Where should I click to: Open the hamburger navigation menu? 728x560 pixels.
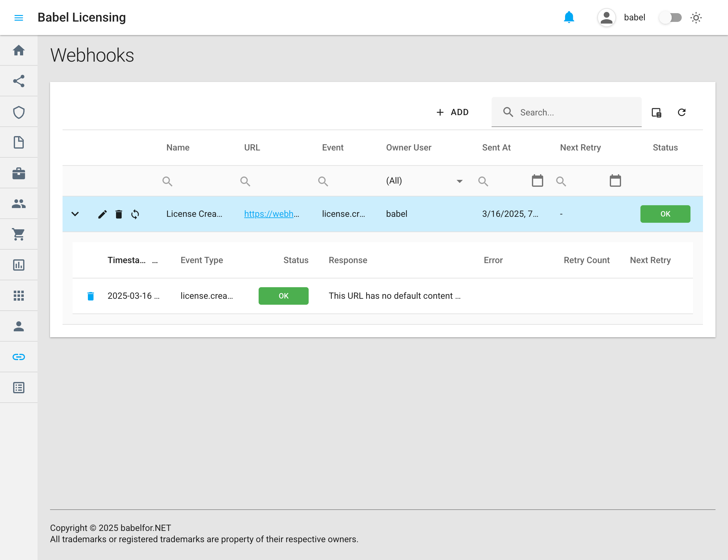(x=19, y=18)
